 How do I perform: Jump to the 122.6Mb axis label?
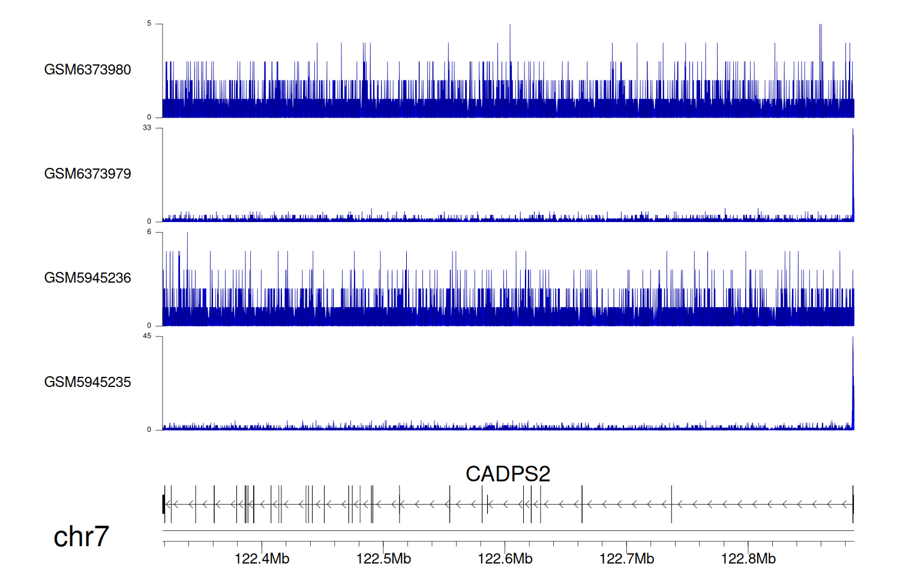[x=505, y=559]
